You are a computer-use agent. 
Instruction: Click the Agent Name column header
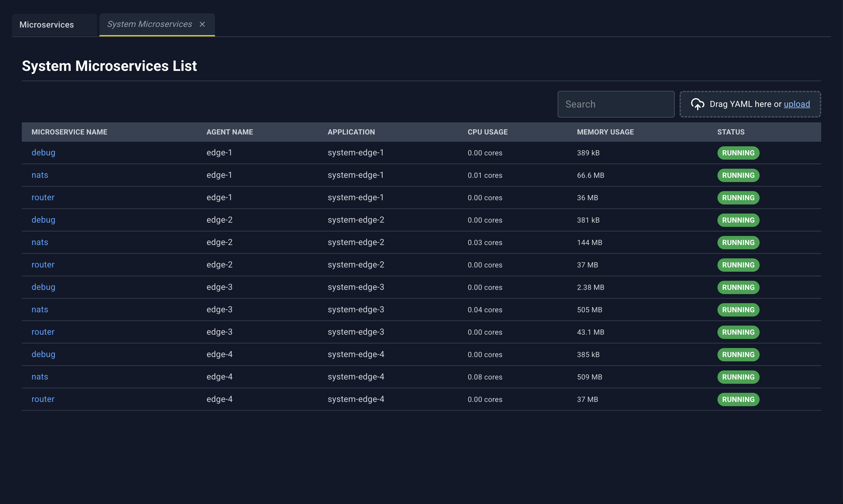coord(230,132)
